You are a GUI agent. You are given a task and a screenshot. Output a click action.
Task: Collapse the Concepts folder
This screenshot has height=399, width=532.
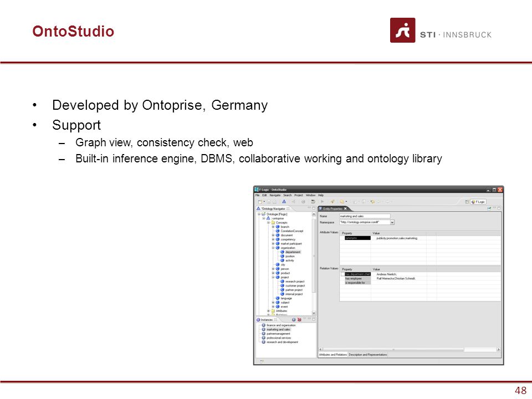click(x=268, y=223)
